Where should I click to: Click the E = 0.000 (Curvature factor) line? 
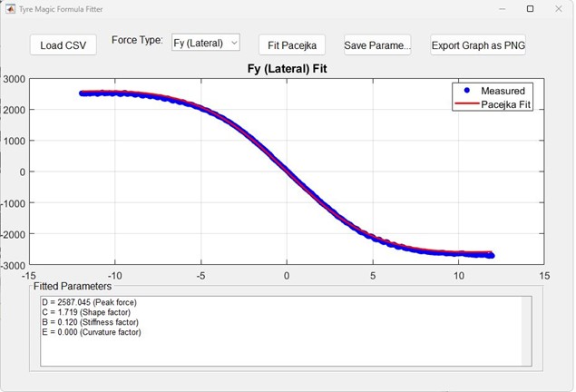pos(91,332)
